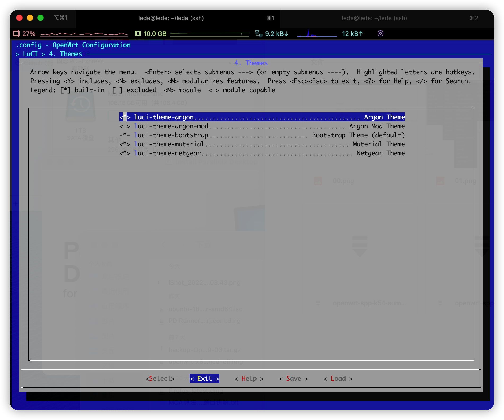
Task: Click the Bootstrap Theme (default) description
Action: (x=359, y=135)
